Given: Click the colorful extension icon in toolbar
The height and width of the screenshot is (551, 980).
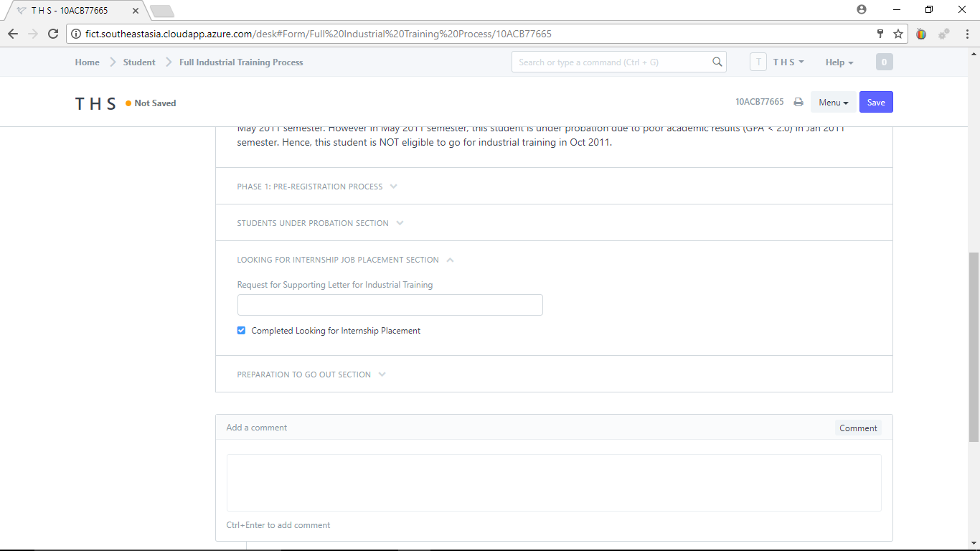Looking at the screenshot, I should point(921,34).
